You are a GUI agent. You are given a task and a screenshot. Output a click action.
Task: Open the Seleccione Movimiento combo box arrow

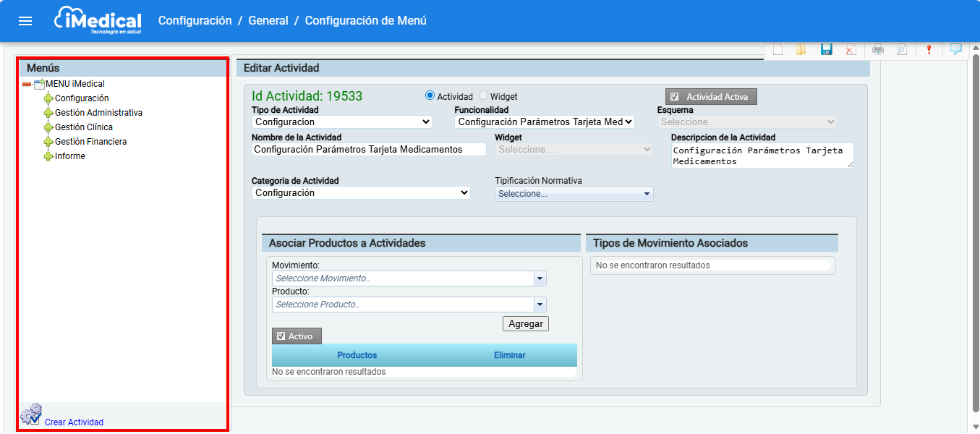pyautogui.click(x=540, y=278)
